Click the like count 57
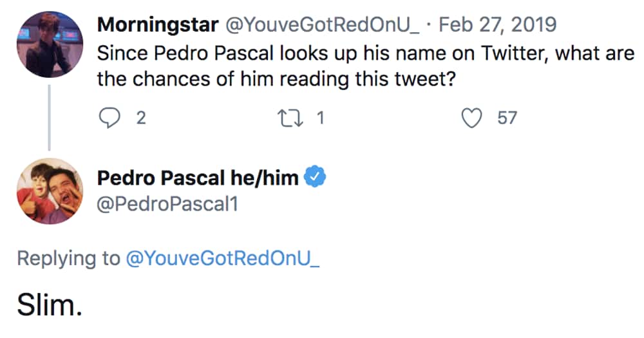Viewport: 644px width, 338px height. 507,118
